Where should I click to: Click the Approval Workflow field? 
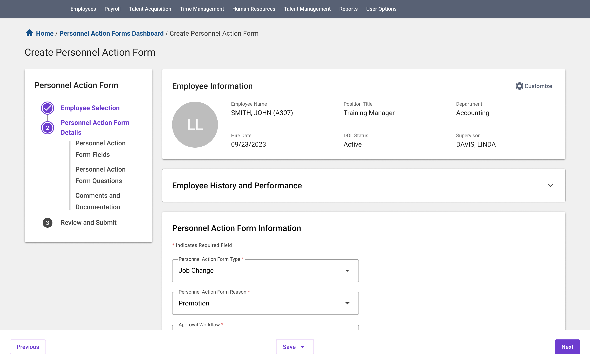click(265, 327)
